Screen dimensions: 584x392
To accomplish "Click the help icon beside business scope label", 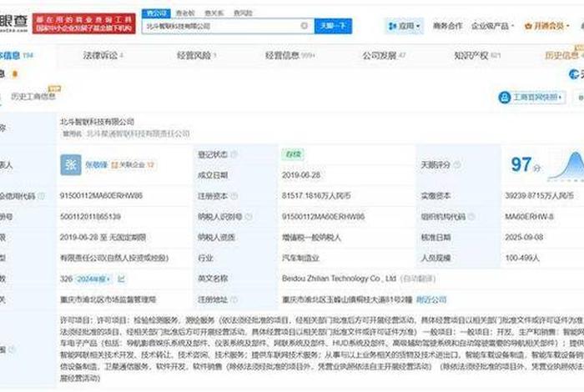I will point(12,349).
